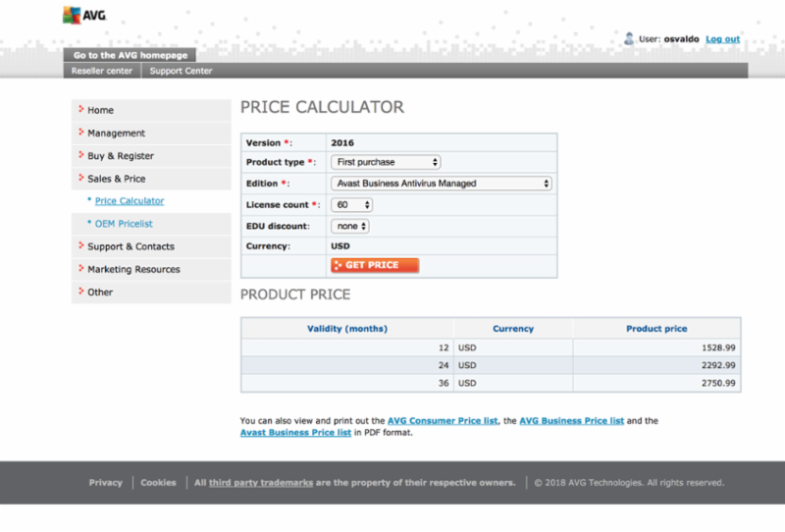
Task: Expand the Home sidebar arrow icon
Action: click(x=80, y=110)
